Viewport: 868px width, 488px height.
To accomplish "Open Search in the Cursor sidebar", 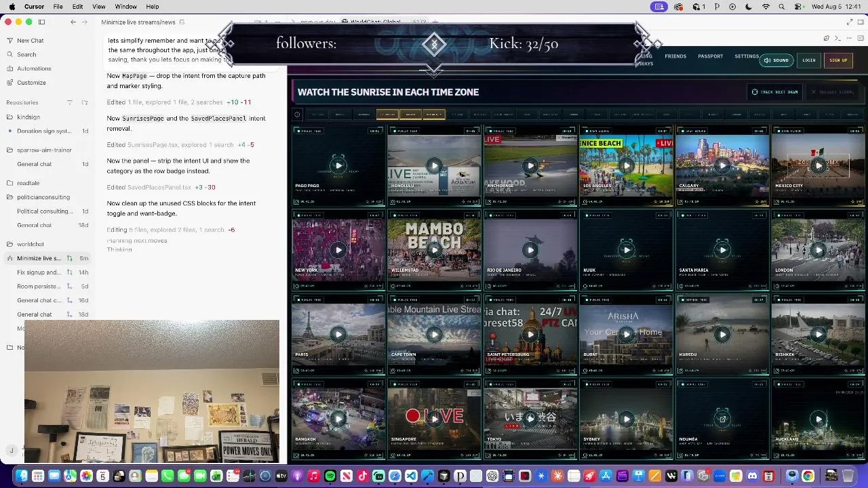I will 26,55.
